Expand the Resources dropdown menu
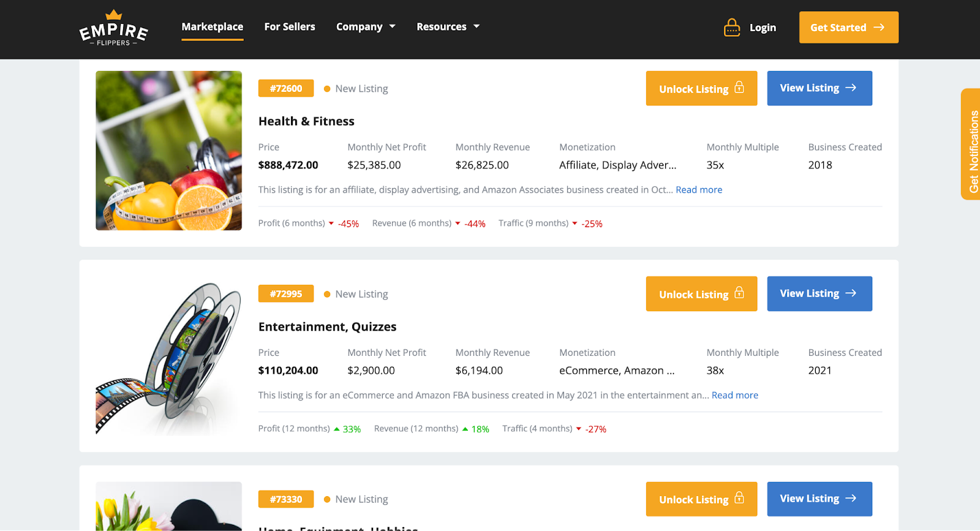 coord(448,27)
